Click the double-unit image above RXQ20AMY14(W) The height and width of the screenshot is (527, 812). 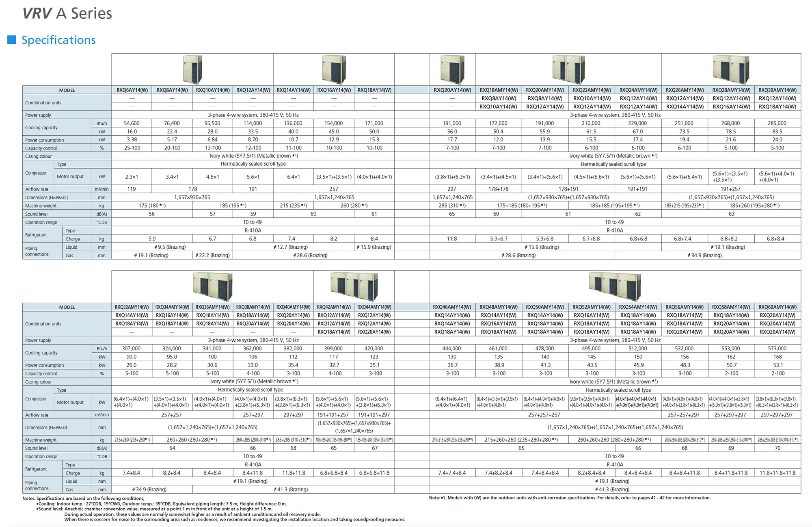coord(568,69)
